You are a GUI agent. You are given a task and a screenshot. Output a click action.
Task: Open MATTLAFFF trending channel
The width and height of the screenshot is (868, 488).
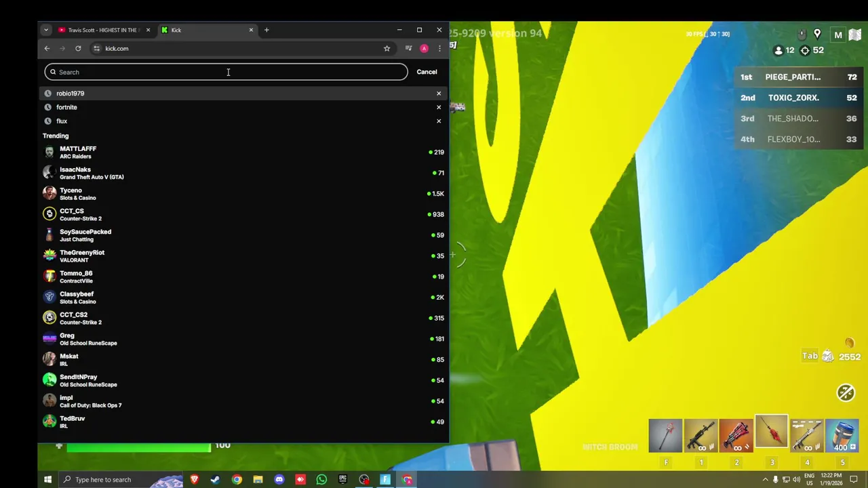(x=243, y=152)
